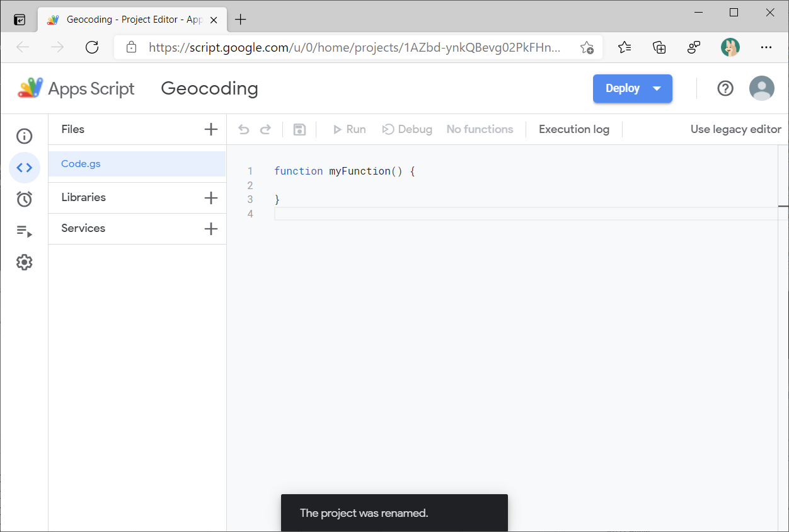Open the browser feedback people icon
The image size is (789, 532).
point(694,47)
